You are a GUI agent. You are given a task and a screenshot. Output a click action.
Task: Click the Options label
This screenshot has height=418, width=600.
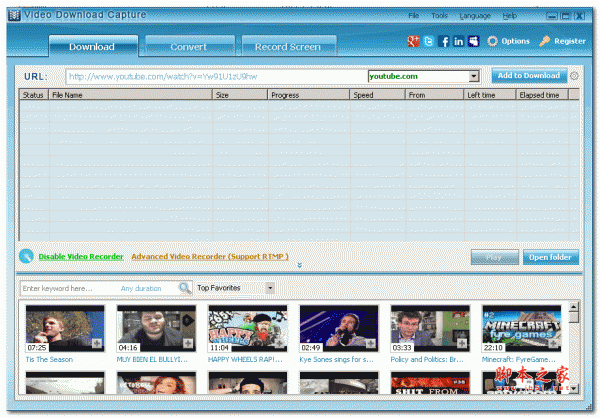pos(515,41)
